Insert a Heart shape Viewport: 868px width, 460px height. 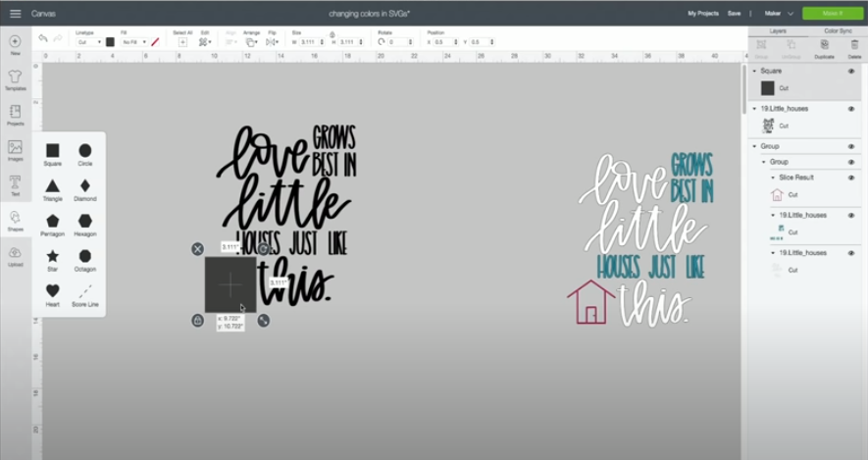(x=53, y=295)
